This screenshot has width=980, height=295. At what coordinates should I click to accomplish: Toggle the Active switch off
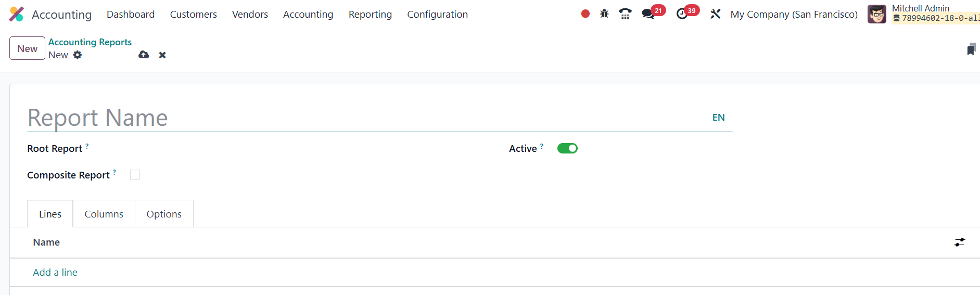567,148
